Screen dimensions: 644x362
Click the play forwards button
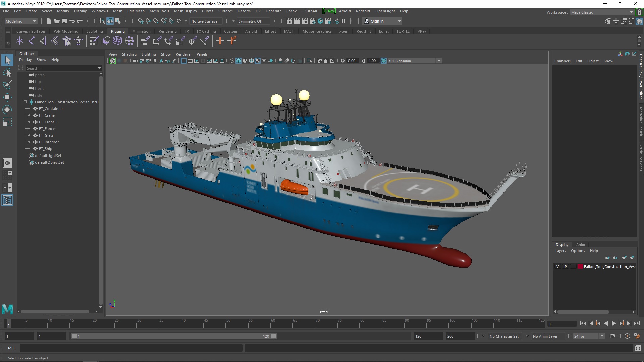tap(613, 323)
